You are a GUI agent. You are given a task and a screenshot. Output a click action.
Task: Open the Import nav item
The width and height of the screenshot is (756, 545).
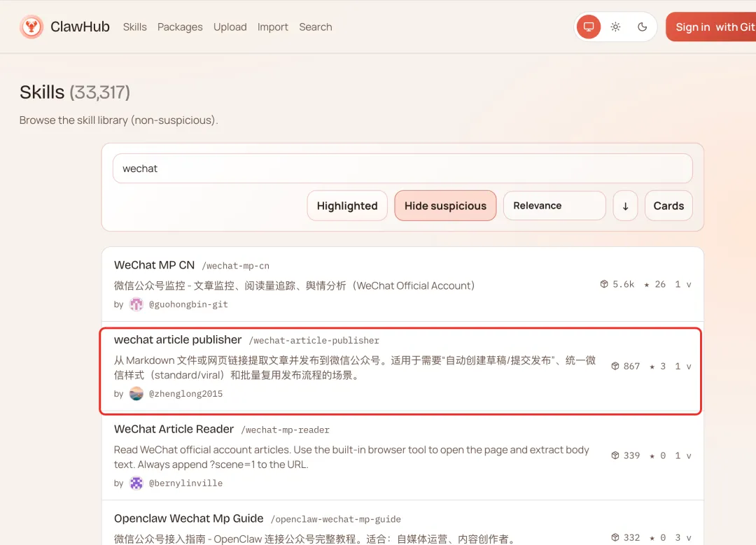coord(273,27)
